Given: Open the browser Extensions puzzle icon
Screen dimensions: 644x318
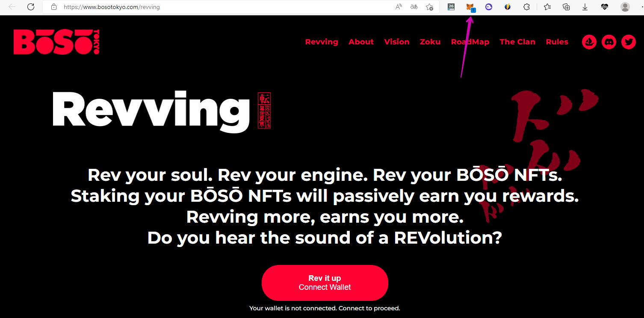Looking at the screenshot, I should coord(527,7).
